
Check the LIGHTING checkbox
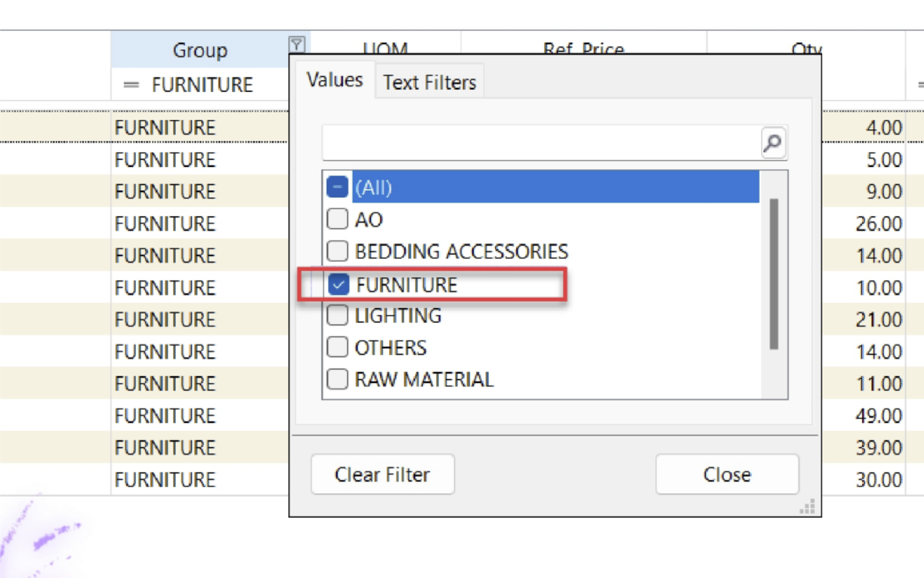[x=337, y=315]
